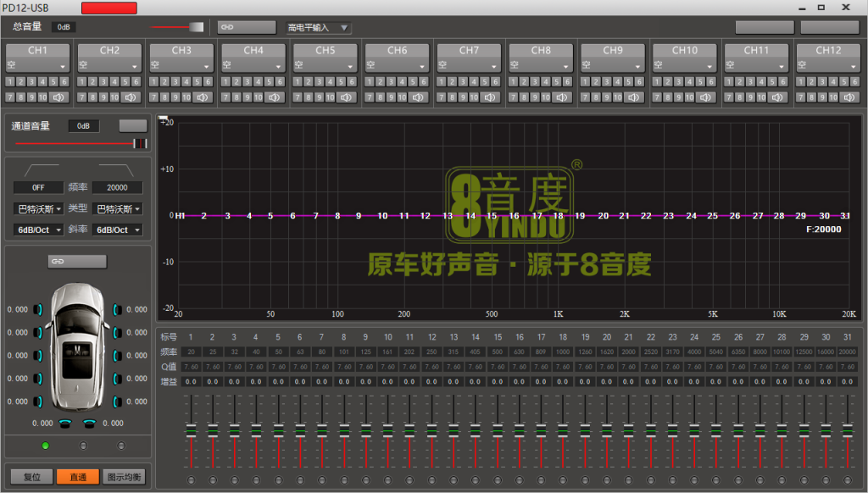This screenshot has width=868, height=493.
Task: Click the top-left speaker icon beside the car
Action: pyautogui.click(x=37, y=309)
